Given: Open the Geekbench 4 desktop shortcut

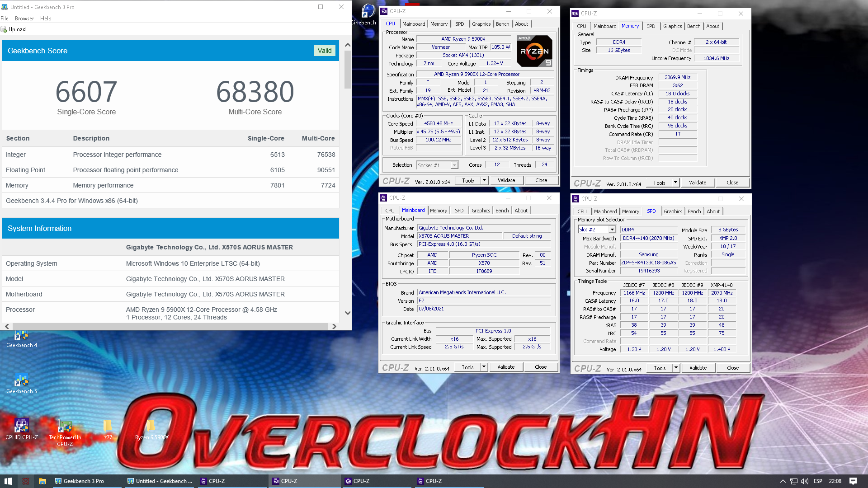Looking at the screenshot, I should (x=21, y=338).
